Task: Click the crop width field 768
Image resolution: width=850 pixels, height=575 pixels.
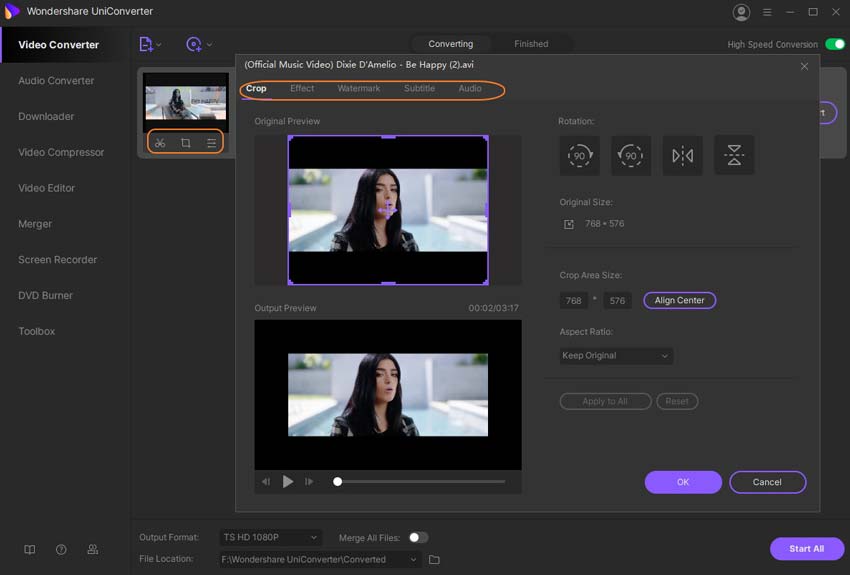Action: [574, 301]
